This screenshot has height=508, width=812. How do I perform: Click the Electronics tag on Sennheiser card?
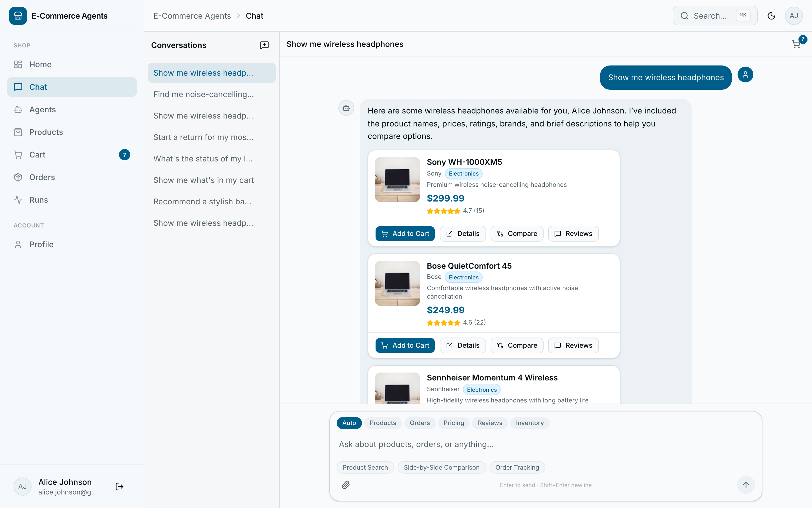(x=482, y=389)
